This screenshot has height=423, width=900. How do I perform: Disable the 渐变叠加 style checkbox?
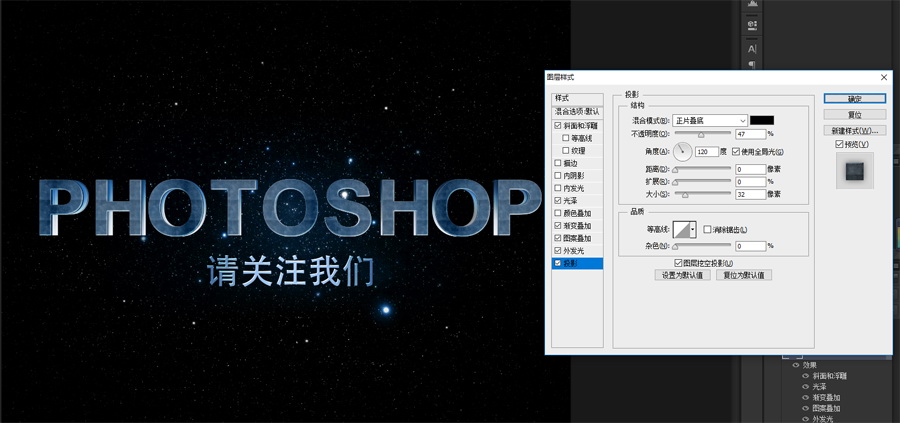click(x=558, y=226)
